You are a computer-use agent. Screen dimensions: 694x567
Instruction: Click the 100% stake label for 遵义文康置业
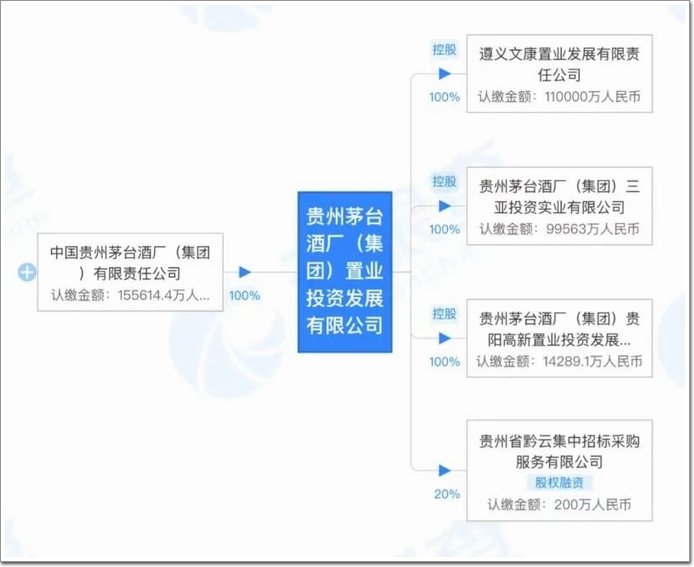click(444, 97)
